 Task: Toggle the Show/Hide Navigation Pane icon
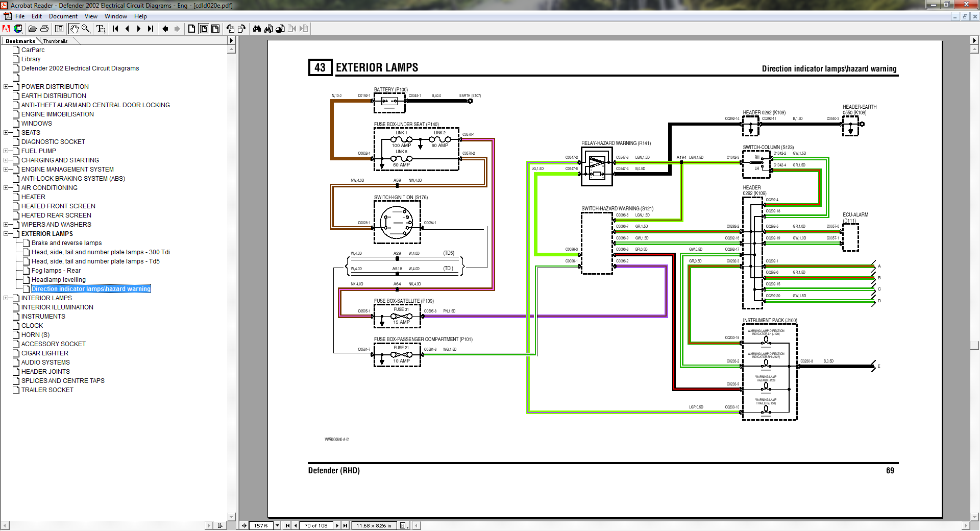(59, 29)
